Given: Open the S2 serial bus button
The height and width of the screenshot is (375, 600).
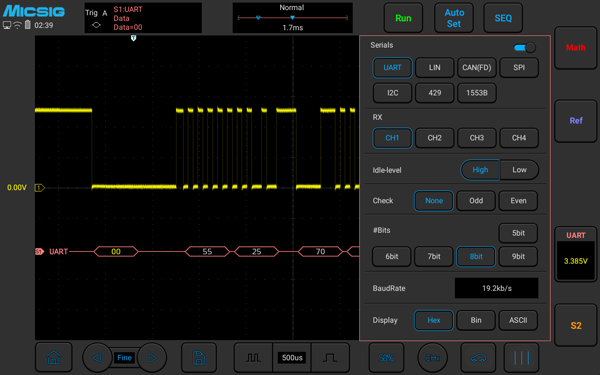Looking at the screenshot, I should (x=576, y=325).
